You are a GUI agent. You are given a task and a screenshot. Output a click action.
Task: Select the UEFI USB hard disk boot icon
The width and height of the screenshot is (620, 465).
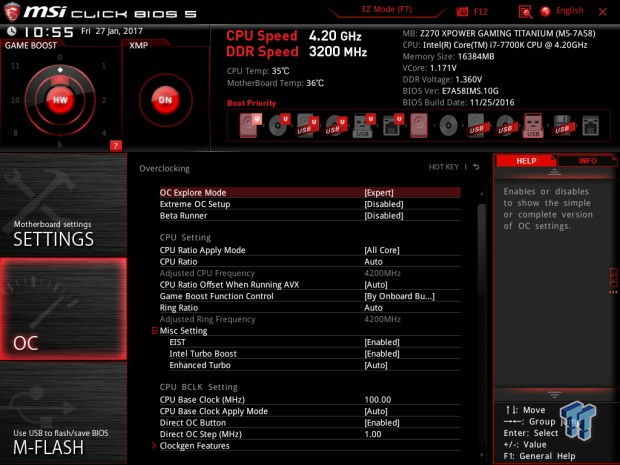click(x=307, y=126)
